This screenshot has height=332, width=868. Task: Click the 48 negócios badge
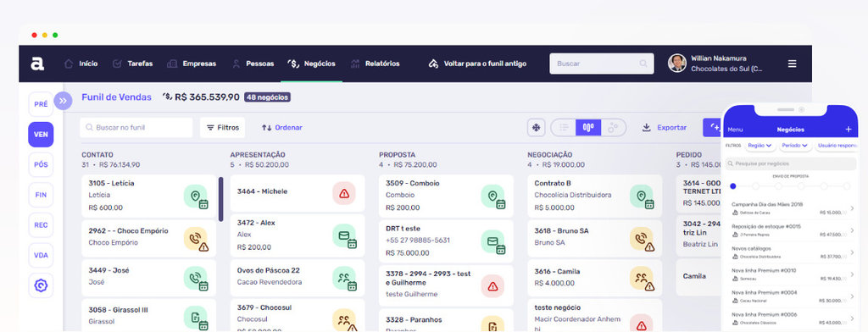[x=267, y=97]
